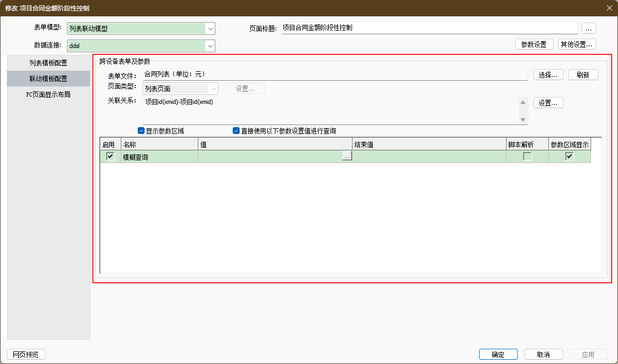618x364 pixels.
Task: Switch to 列表模板配置 tab
Action: pos(49,63)
